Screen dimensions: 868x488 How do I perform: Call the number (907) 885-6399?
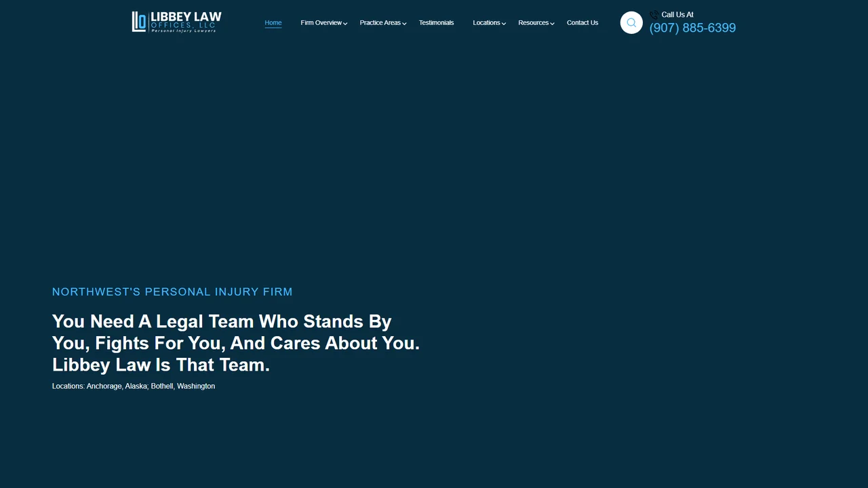point(692,28)
